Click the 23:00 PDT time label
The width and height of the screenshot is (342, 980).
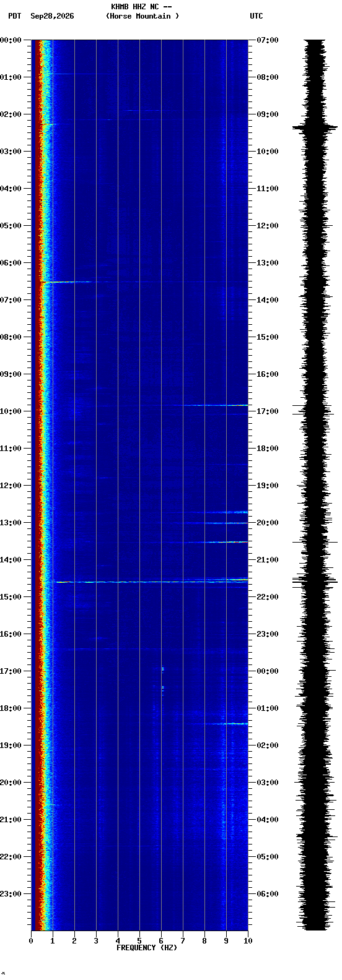pos(11,894)
